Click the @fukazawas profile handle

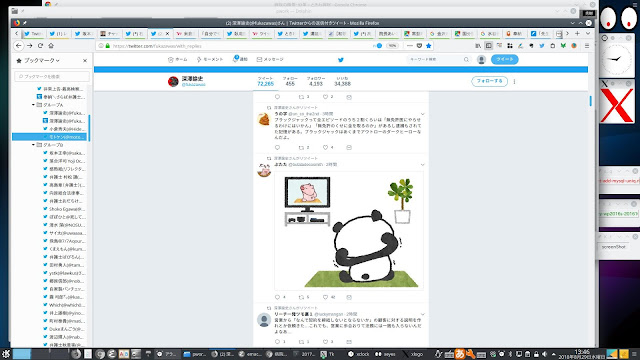pos(193,84)
